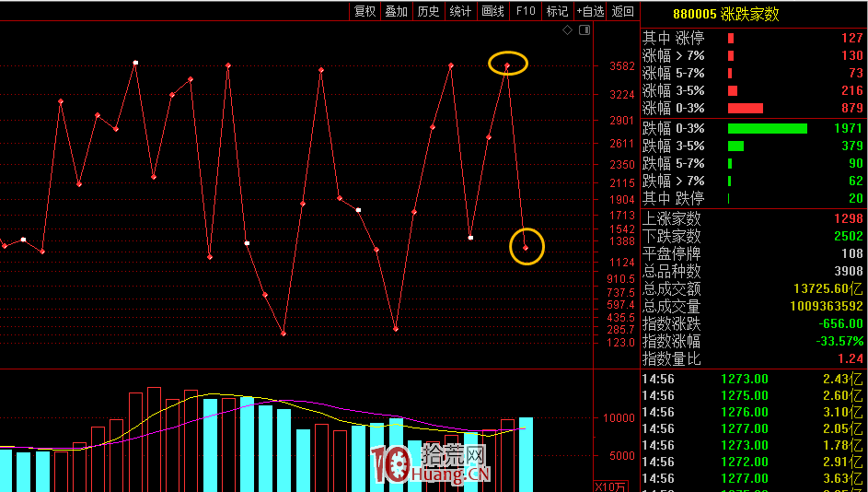Open the 统计 statistics tool

pos(460,11)
